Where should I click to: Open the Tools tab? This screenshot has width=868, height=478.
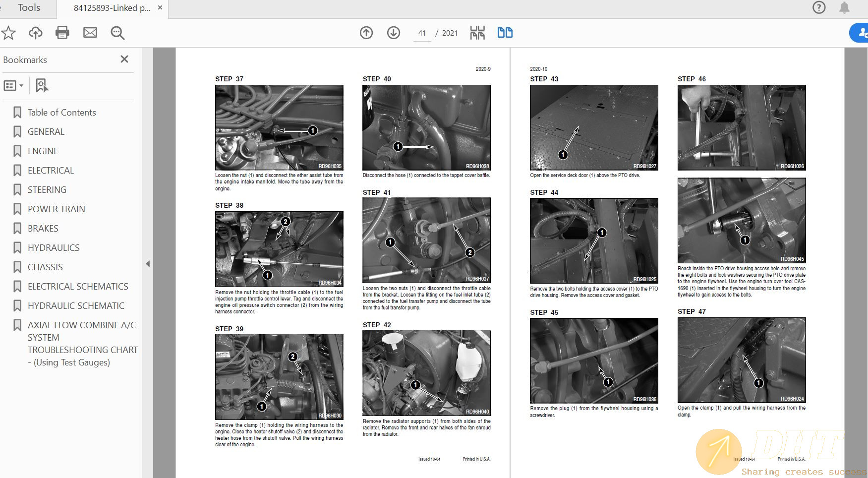click(29, 8)
